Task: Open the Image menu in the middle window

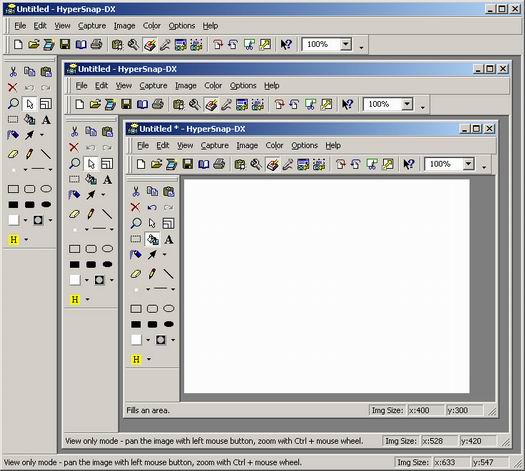Action: click(186, 86)
